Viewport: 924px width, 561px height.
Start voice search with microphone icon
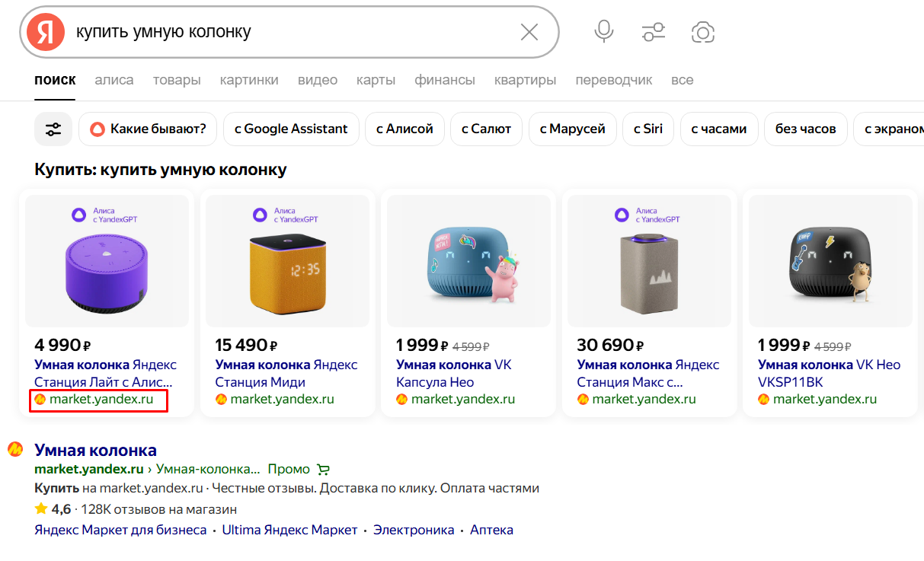604,32
